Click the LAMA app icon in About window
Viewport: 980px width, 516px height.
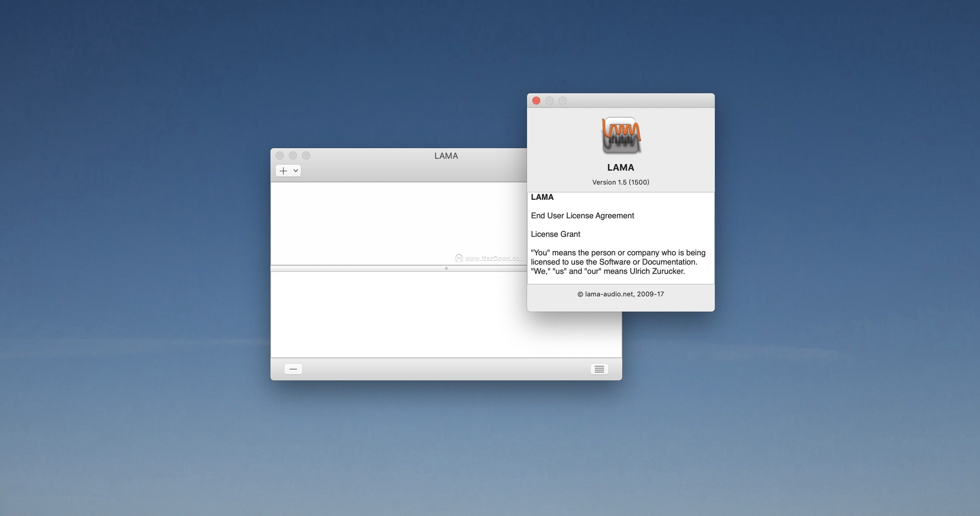tap(621, 135)
